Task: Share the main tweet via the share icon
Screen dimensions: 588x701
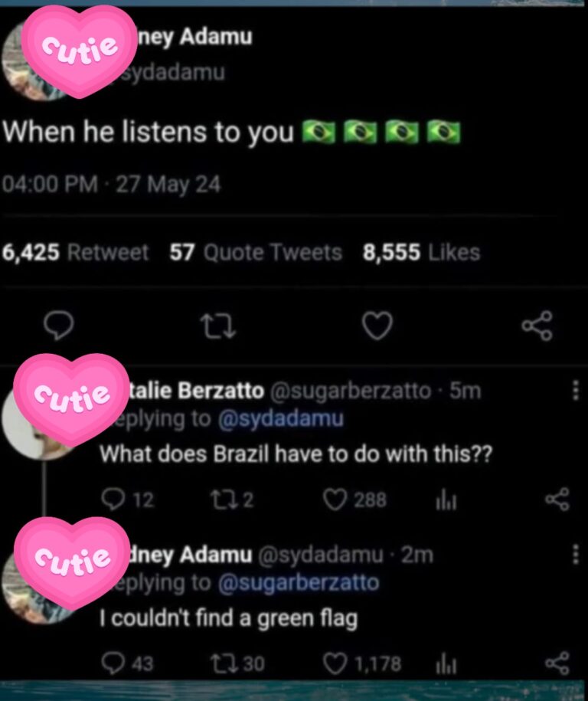Action: pos(537,327)
